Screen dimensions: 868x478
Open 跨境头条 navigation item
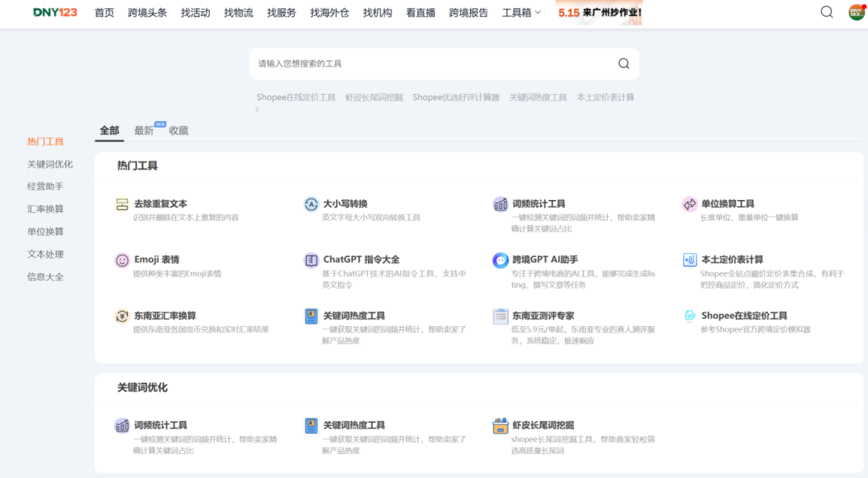click(x=147, y=13)
